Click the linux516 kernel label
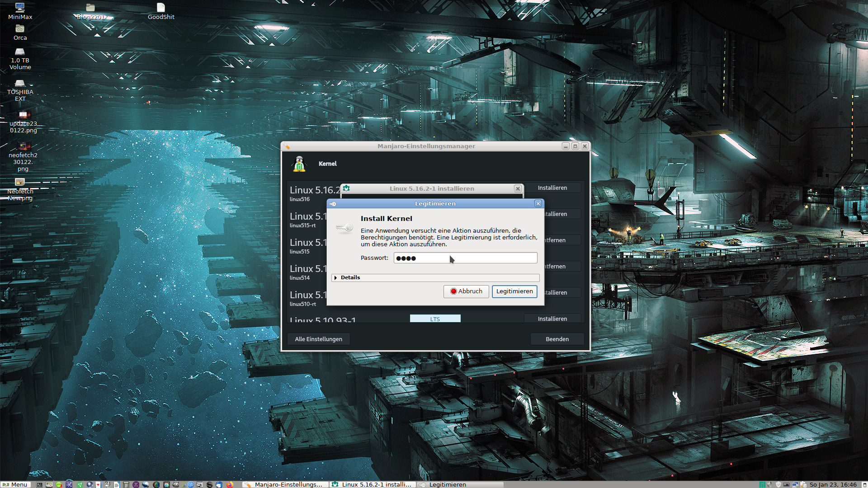Image resolution: width=868 pixels, height=488 pixels. [x=300, y=199]
